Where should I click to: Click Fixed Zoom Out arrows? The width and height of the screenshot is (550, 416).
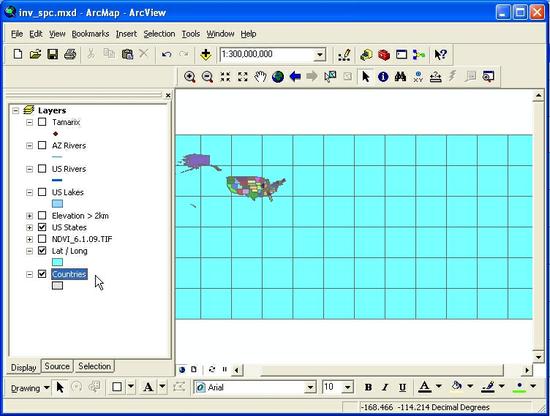(243, 77)
